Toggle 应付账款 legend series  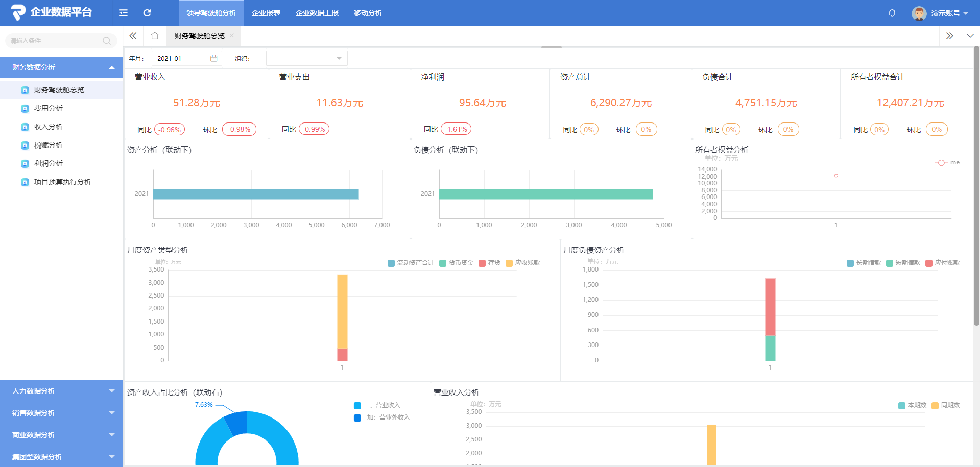(x=943, y=263)
